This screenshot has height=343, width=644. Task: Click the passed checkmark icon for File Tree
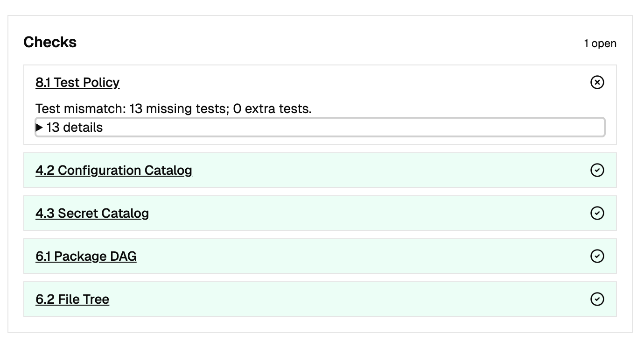597,299
